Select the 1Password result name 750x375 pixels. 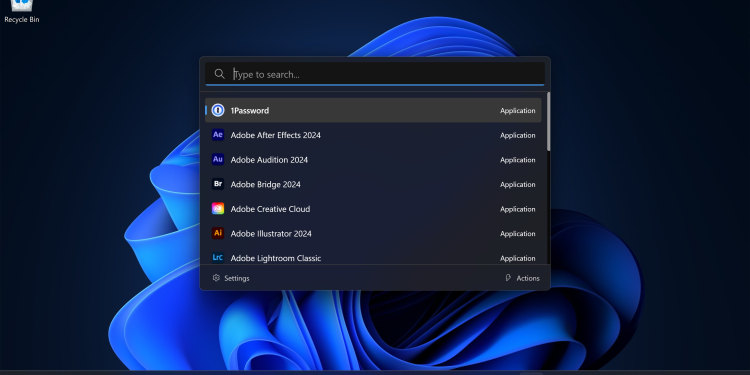point(250,110)
